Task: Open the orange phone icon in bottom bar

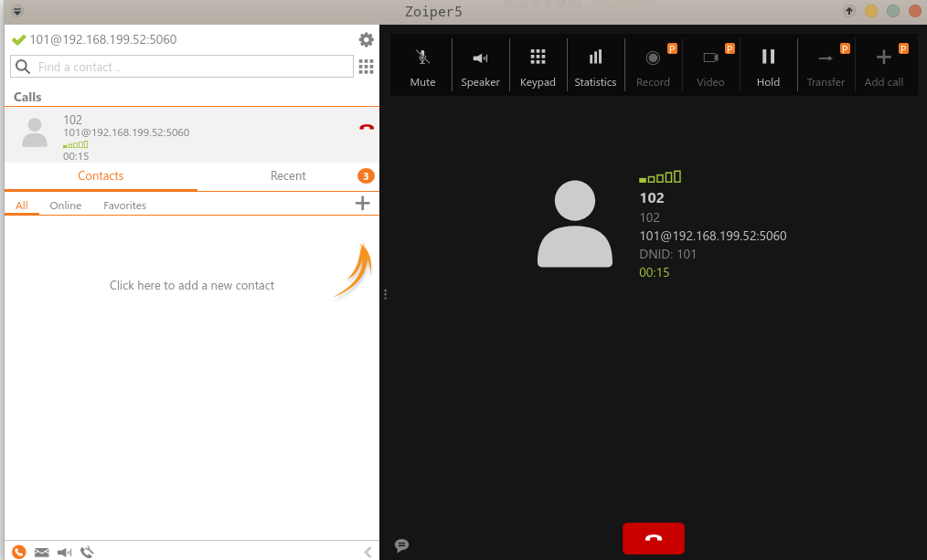Action: [x=19, y=552]
